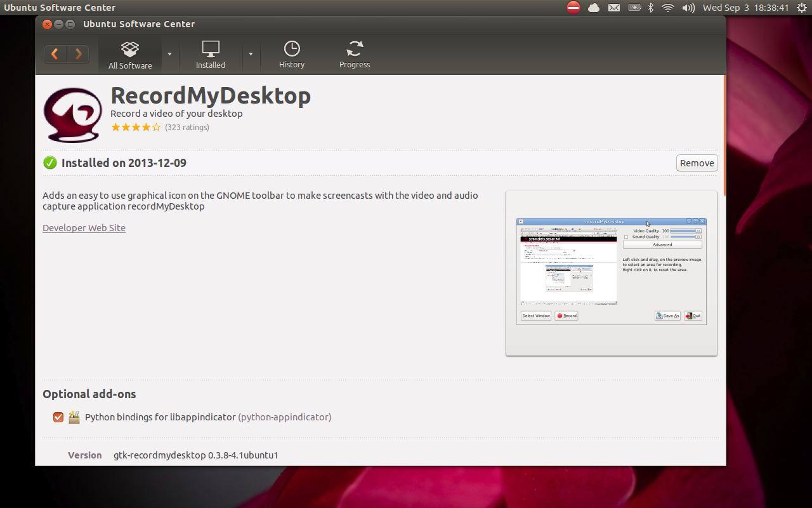Navigate back with the left arrow

(x=55, y=53)
